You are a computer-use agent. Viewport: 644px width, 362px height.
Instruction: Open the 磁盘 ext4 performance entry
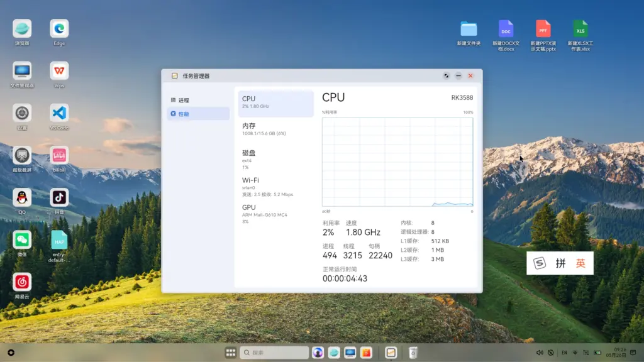tap(275, 160)
